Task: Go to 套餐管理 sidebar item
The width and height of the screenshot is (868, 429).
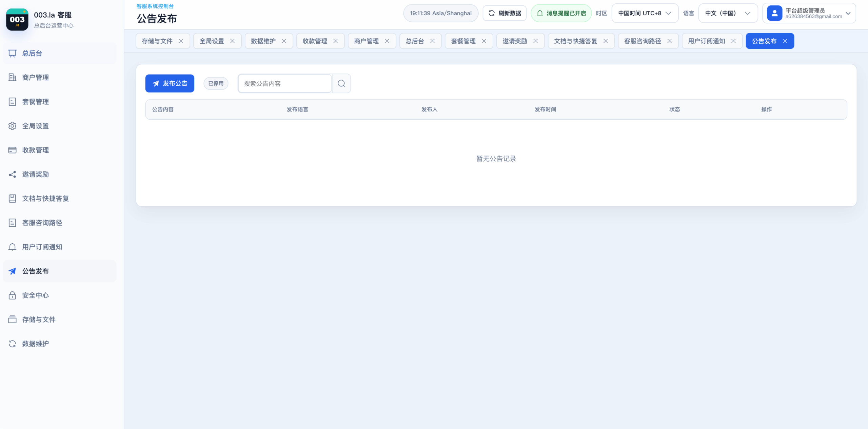Action: click(59, 102)
